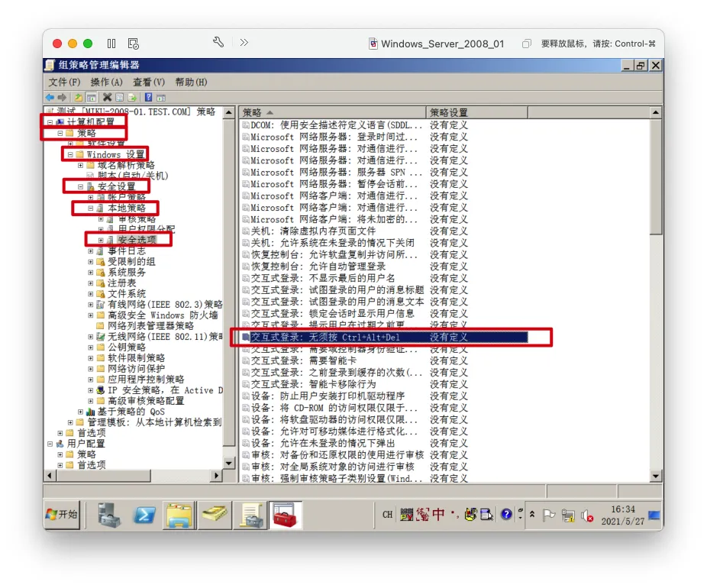The width and height of the screenshot is (707, 588).
Task: Click the Delete (X) toolbar icon
Action: tap(107, 97)
